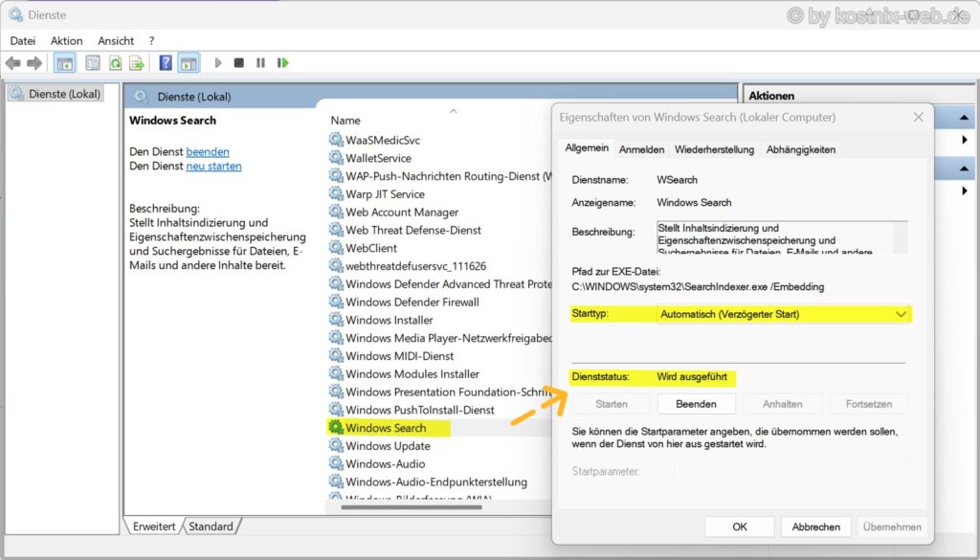This screenshot has height=560, width=980.
Task: Click the OK button
Action: [740, 526]
